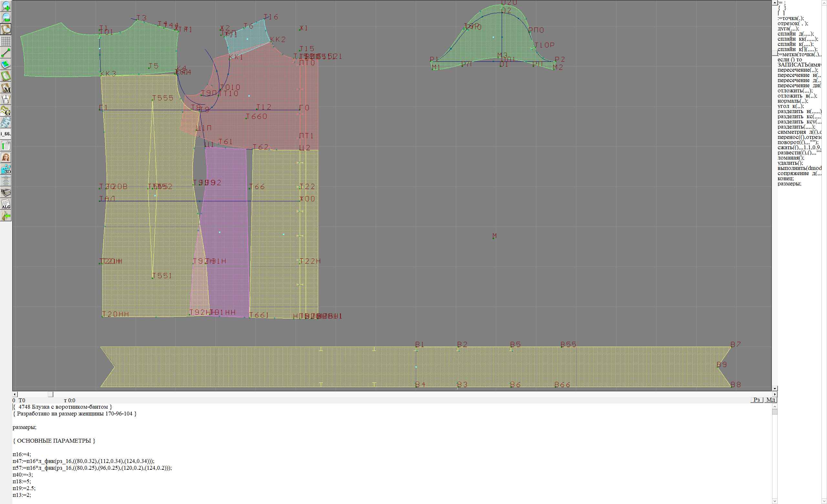
Task: Open the pattern M icon tool
Action: [x=6, y=88]
